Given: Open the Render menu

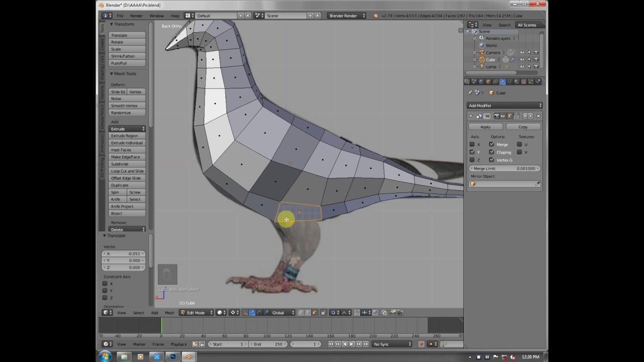Looking at the screenshot, I should point(136,16).
